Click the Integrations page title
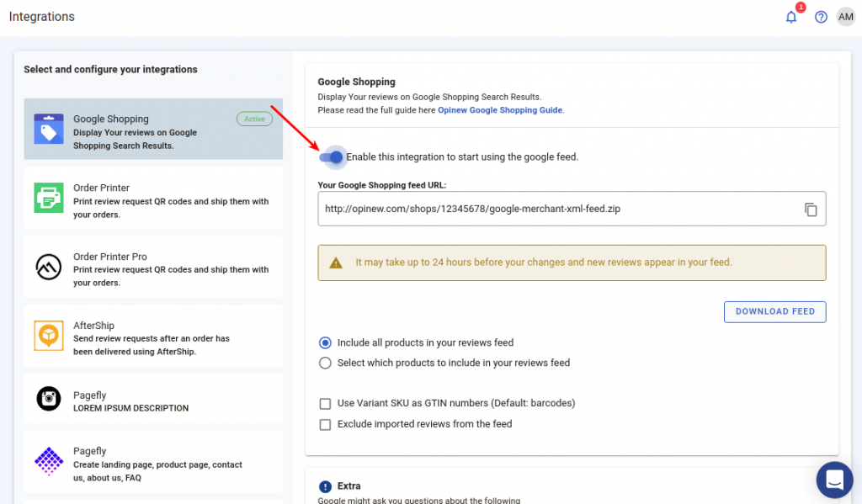Image resolution: width=862 pixels, height=504 pixels. (x=42, y=17)
